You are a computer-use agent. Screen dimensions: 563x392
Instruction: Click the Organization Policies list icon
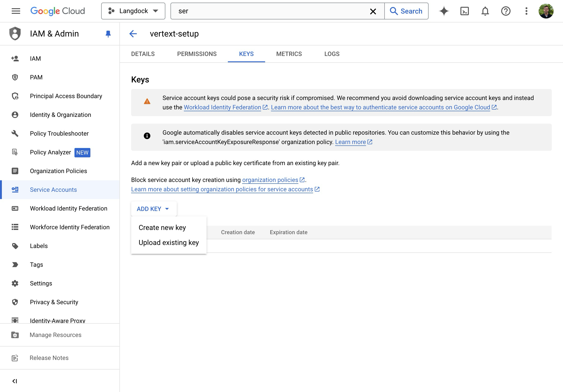[x=15, y=171]
